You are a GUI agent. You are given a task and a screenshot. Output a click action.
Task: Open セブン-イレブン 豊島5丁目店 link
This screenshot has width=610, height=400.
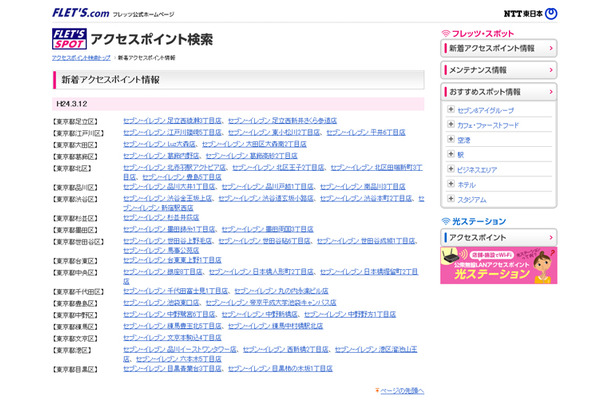(x=182, y=177)
